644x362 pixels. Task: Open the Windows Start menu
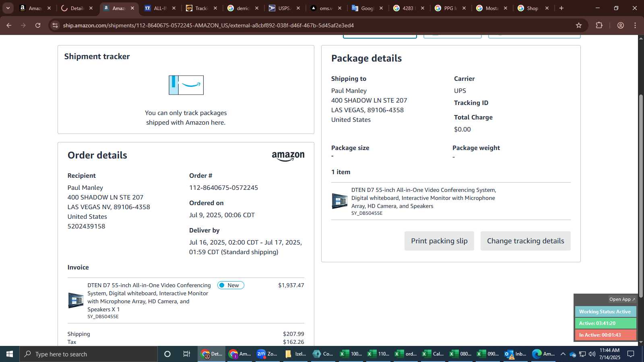[x=10, y=354]
